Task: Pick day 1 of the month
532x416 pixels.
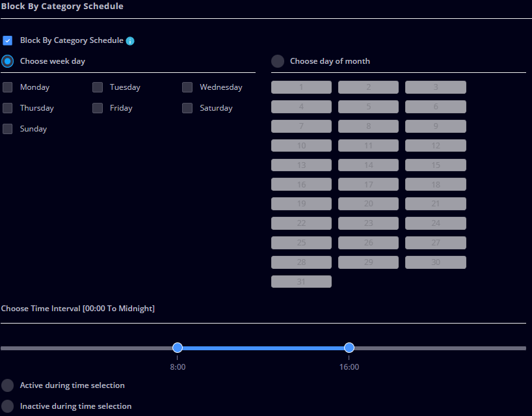Action: (x=301, y=87)
